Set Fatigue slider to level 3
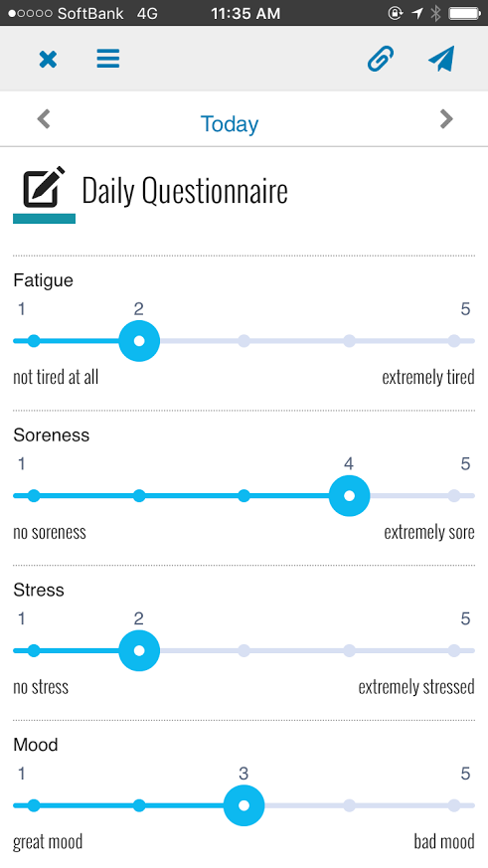This screenshot has height=868, width=488. (244, 341)
